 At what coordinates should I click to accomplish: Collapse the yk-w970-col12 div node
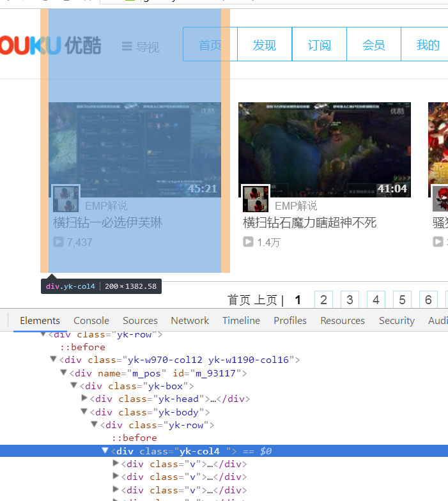(x=54, y=359)
